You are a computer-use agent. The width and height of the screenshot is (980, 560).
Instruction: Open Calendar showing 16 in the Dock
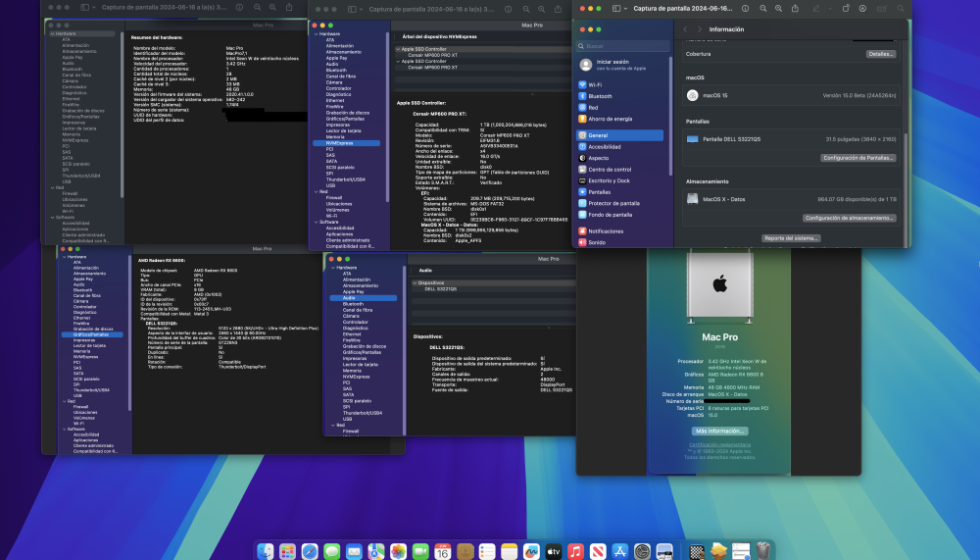pyautogui.click(x=443, y=551)
